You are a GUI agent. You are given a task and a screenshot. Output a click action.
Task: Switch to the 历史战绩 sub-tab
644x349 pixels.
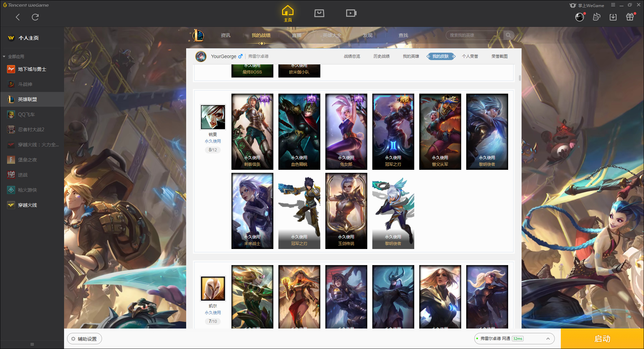tap(381, 56)
